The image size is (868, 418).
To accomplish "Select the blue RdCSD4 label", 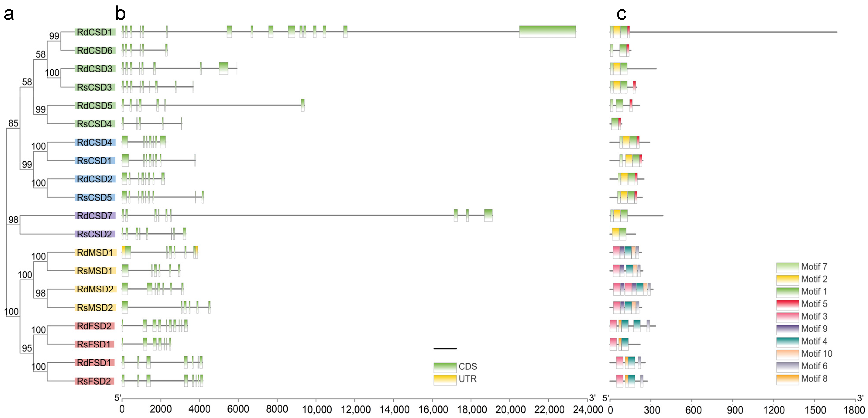I will (95, 142).
